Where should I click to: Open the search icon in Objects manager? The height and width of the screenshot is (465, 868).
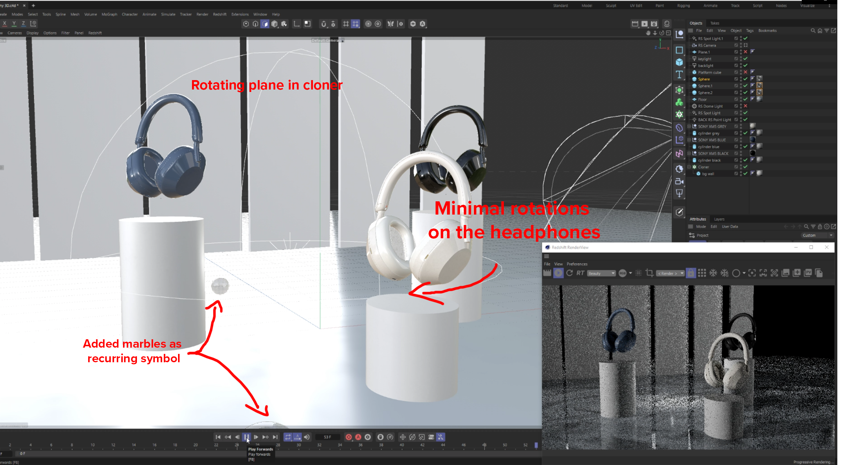(x=813, y=31)
